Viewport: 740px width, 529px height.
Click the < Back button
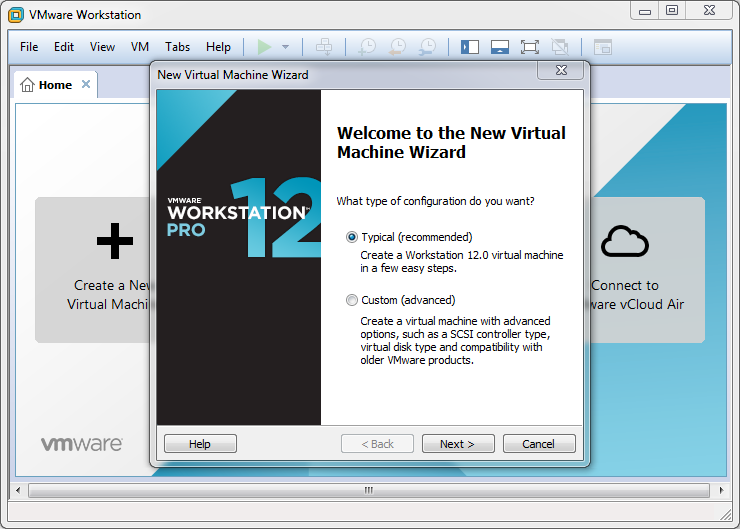click(x=377, y=444)
